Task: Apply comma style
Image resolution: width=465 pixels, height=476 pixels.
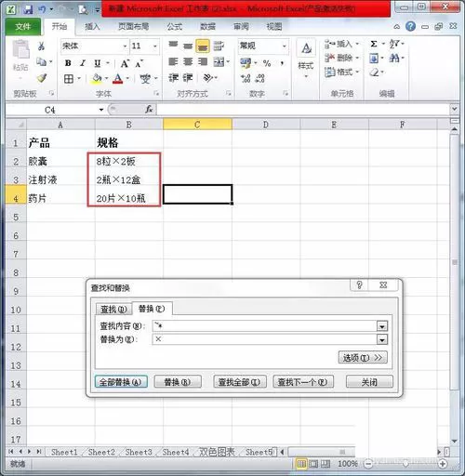Action: click(282, 63)
